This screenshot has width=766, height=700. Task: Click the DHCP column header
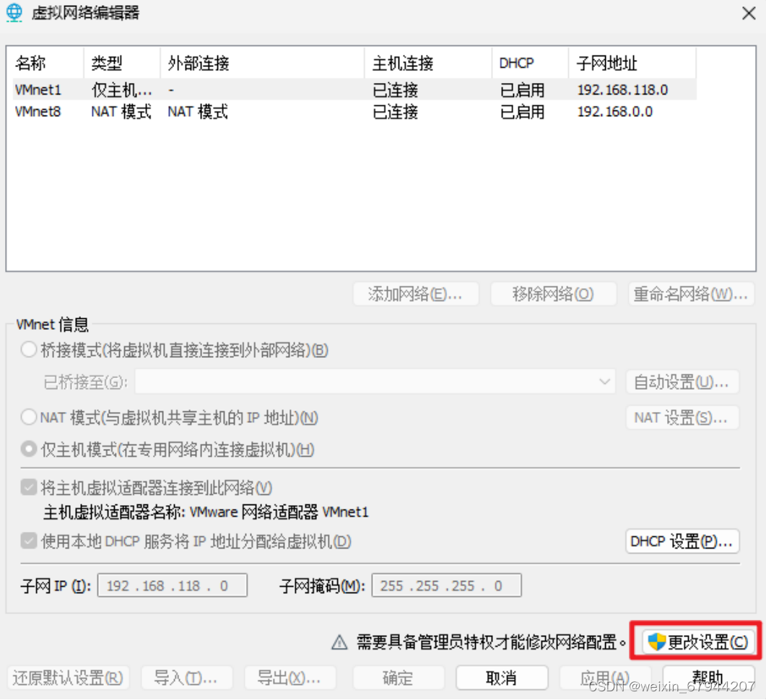(530, 63)
